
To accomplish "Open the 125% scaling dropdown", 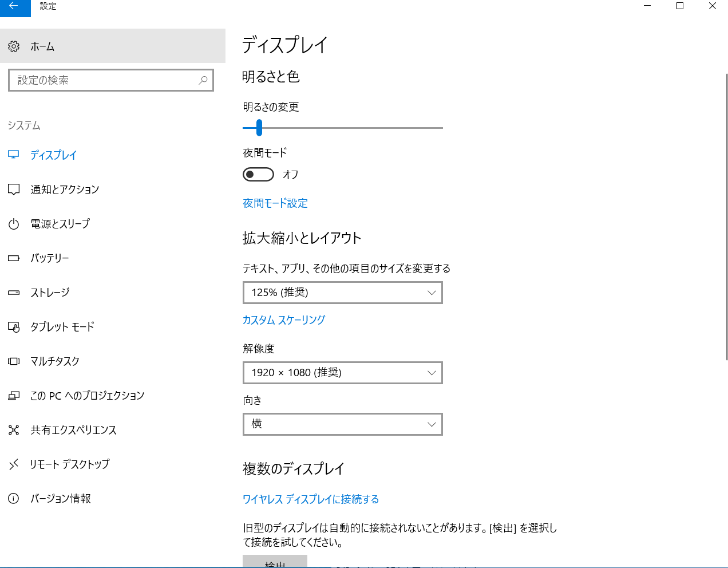I will [x=342, y=293].
